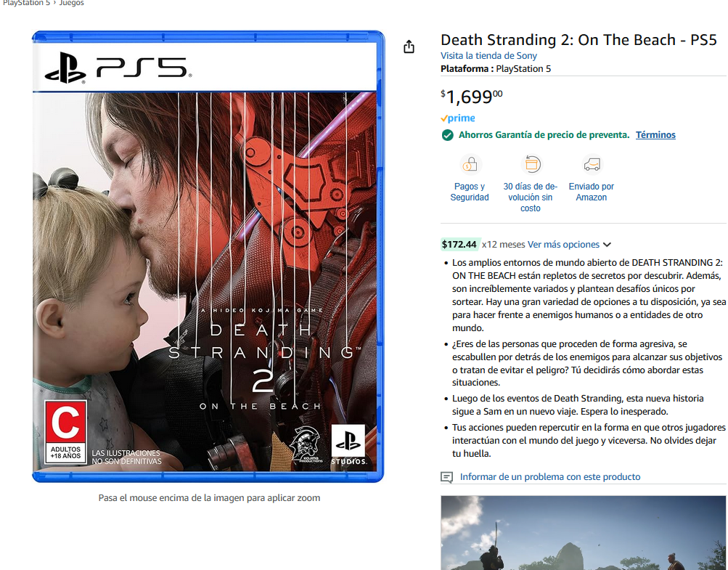Click Informar de un problema con este producto
This screenshot has width=728, height=570.
point(549,476)
